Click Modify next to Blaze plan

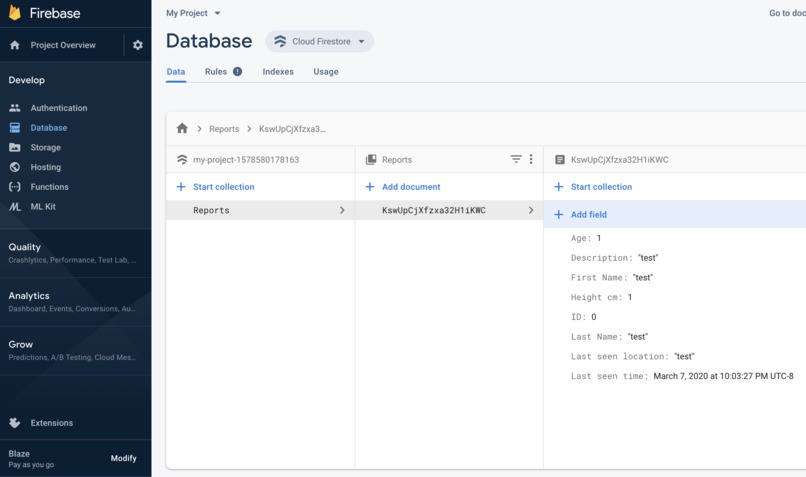pyautogui.click(x=123, y=458)
